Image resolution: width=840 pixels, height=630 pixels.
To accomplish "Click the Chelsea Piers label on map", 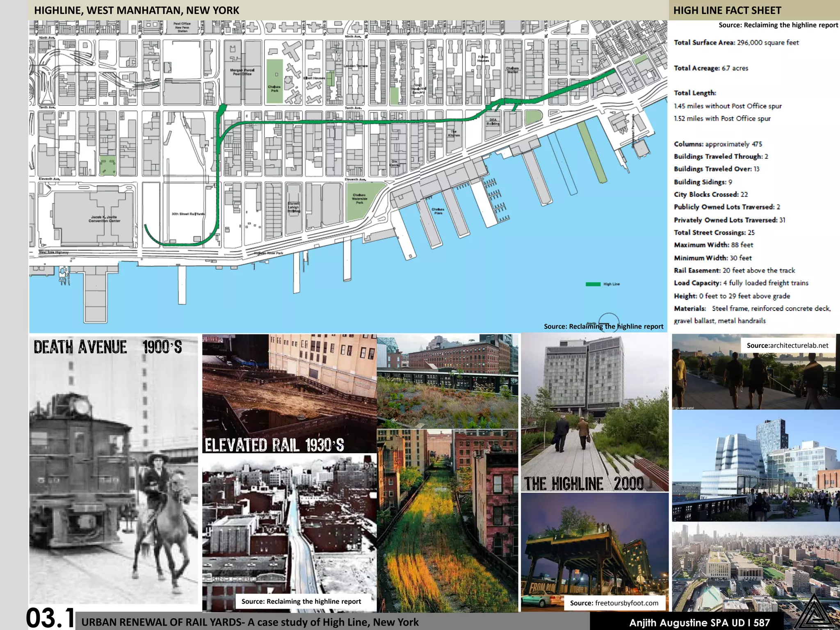I will (x=438, y=211).
